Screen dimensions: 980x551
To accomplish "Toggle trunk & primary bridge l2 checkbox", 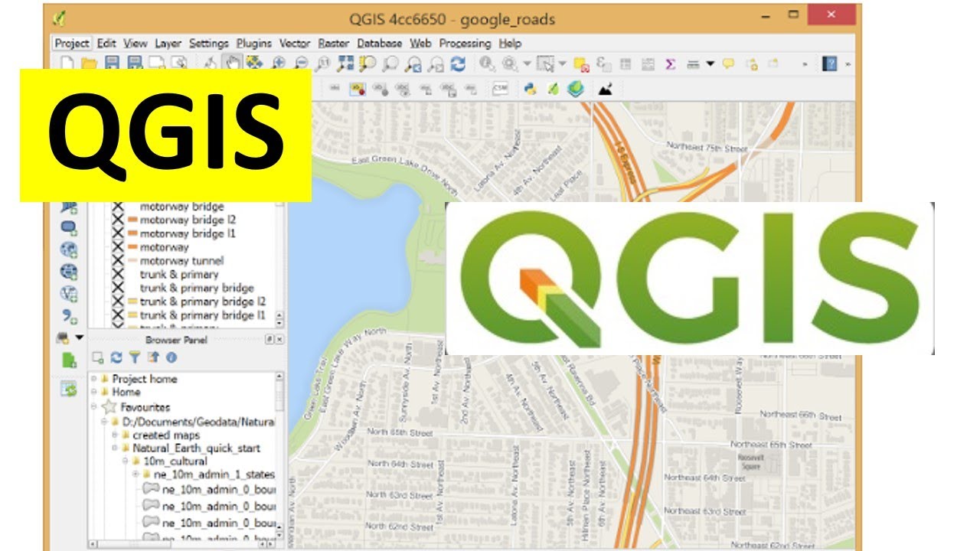I will coord(117,302).
